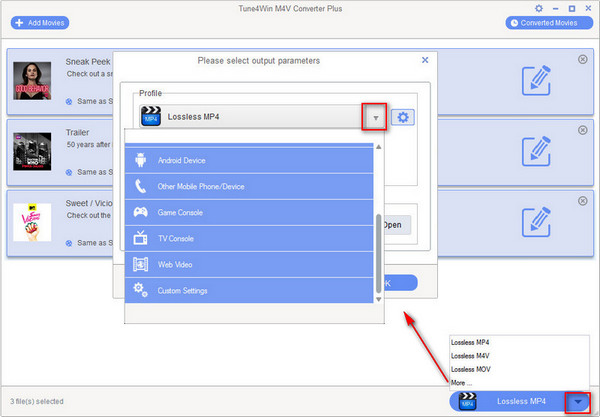
Task: Remove the Trailer movie
Action: pos(582,130)
